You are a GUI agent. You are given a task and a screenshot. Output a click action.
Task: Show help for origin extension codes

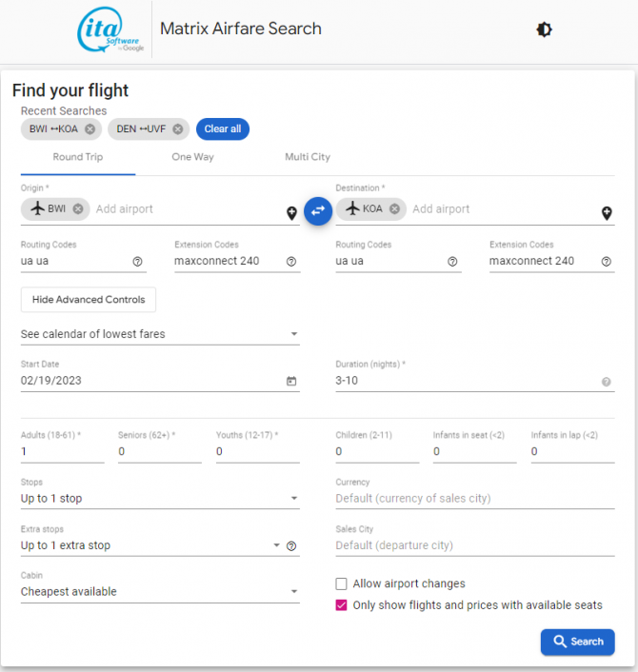click(291, 262)
